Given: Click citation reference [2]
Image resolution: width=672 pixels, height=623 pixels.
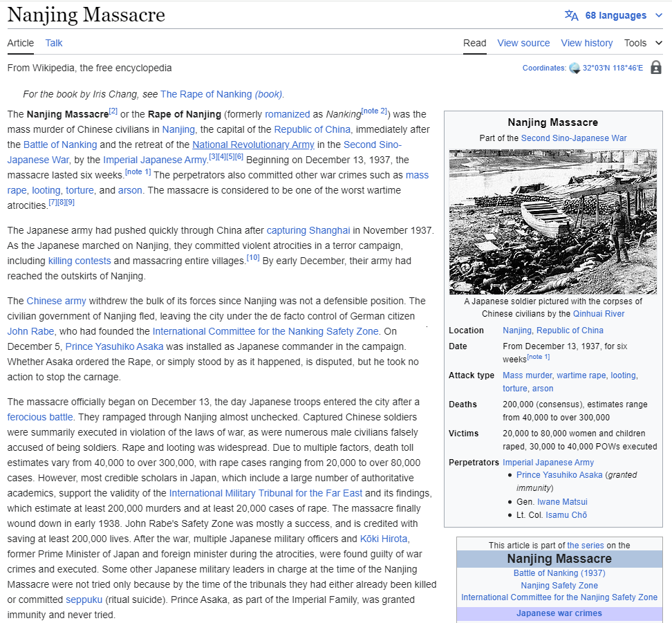Looking at the screenshot, I should (x=113, y=111).
